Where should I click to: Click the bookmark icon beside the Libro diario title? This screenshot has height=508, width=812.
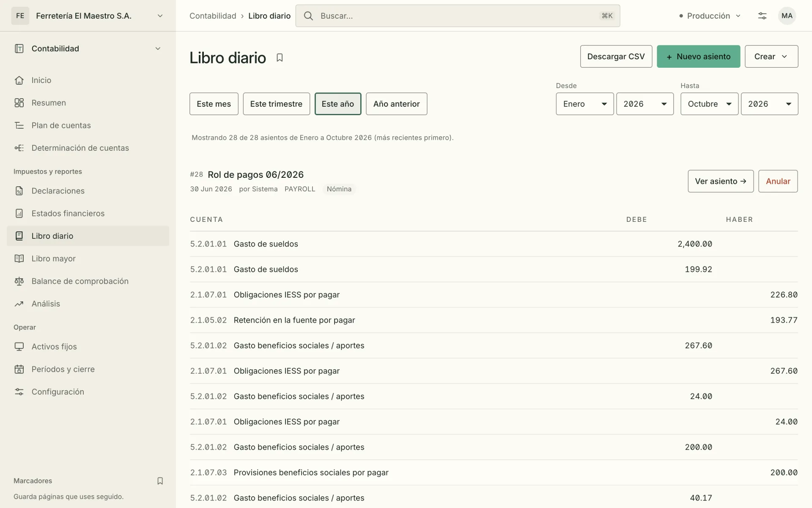(280, 58)
